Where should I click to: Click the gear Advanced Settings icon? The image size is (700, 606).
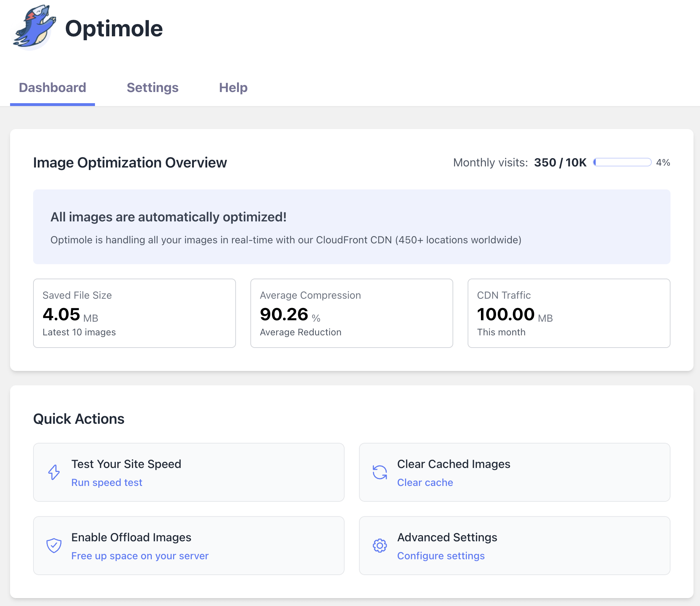[x=379, y=546]
